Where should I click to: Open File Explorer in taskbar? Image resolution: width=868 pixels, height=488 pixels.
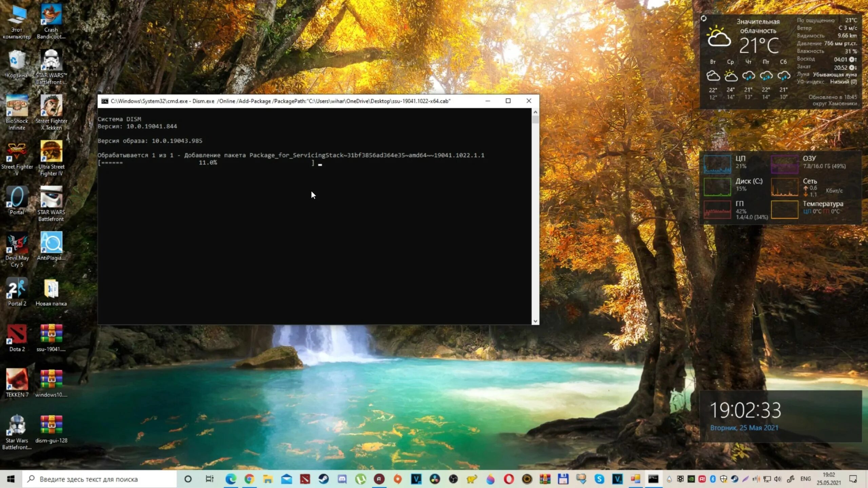coord(268,479)
